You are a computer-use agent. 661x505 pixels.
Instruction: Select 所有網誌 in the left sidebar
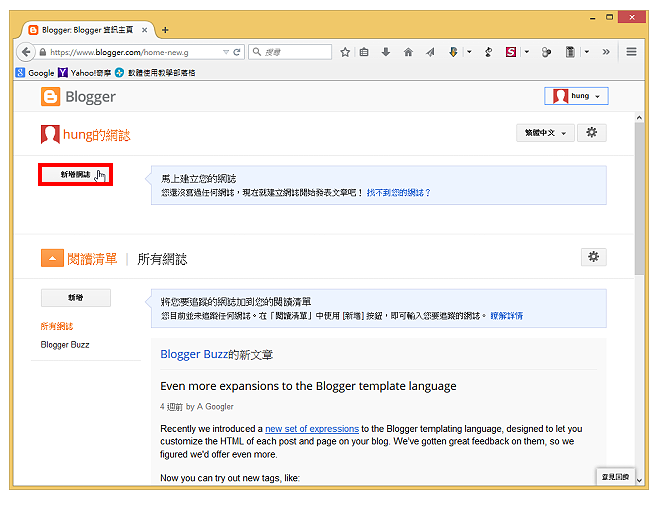[57, 326]
